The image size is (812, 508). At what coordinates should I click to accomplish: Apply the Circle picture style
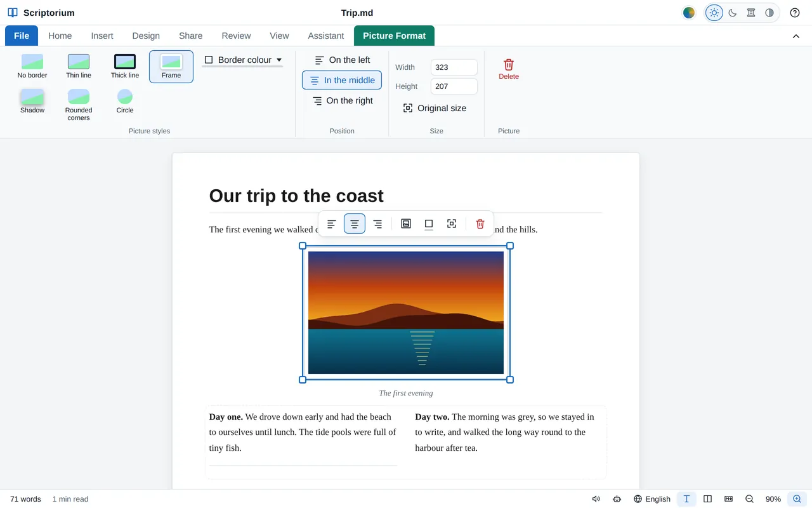125,102
